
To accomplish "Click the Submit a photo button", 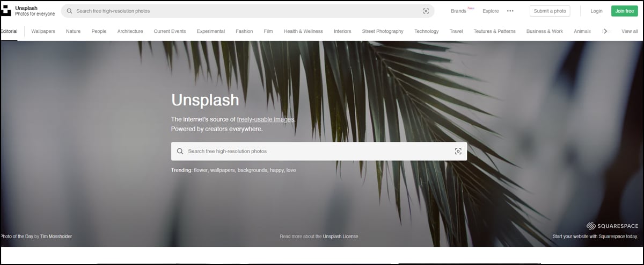I will coord(550,11).
